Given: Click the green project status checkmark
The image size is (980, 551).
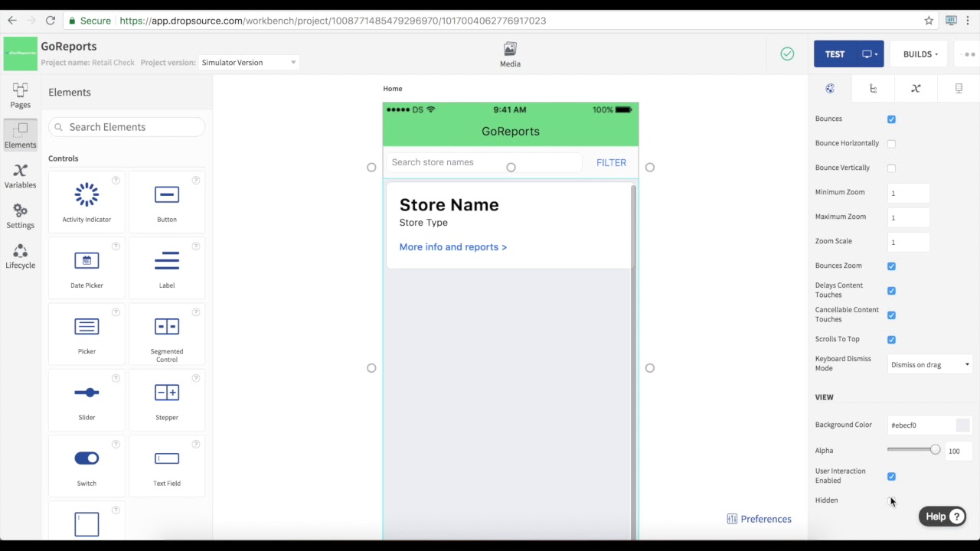Looking at the screenshot, I should coord(787,54).
